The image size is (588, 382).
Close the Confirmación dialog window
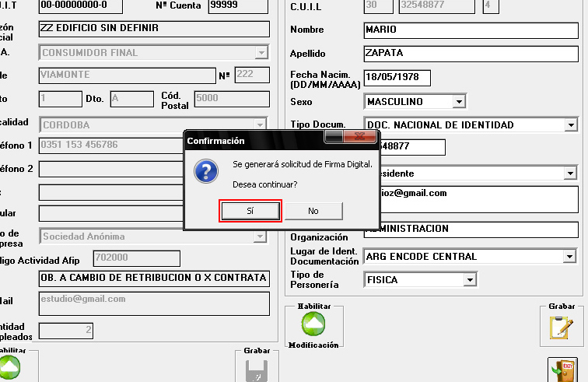[361, 137]
